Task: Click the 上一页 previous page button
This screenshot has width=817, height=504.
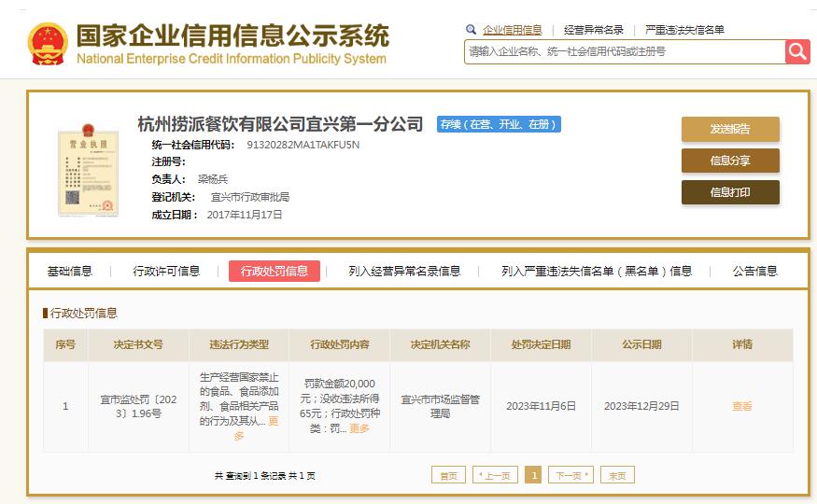Action: point(495,475)
